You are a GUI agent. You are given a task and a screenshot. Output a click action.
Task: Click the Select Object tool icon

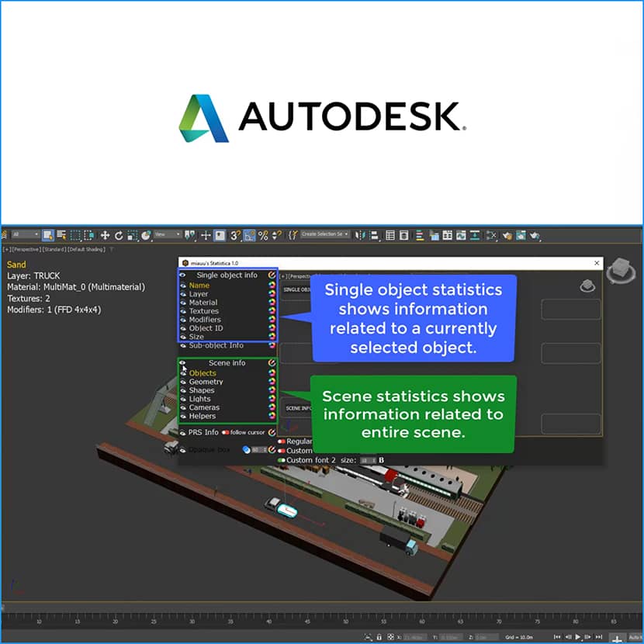(48, 235)
